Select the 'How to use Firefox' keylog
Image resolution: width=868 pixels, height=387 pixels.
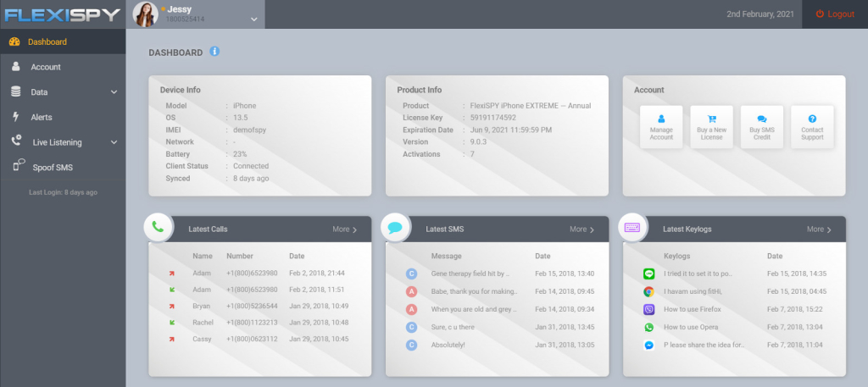pos(693,309)
